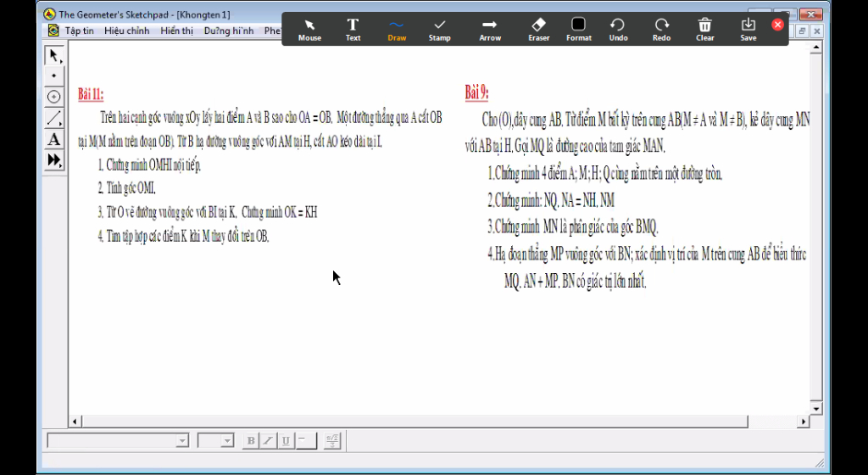The height and width of the screenshot is (475, 868).
Task: Choose Mouse in the annotation bar
Action: pyautogui.click(x=309, y=30)
